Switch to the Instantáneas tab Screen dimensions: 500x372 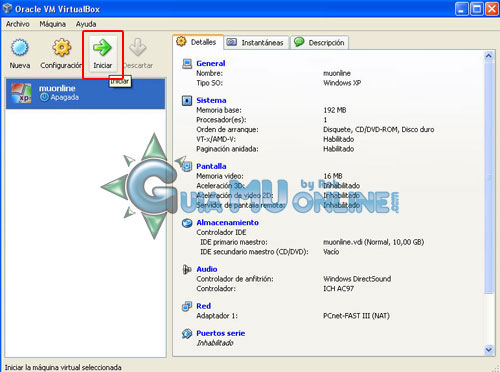click(x=256, y=43)
